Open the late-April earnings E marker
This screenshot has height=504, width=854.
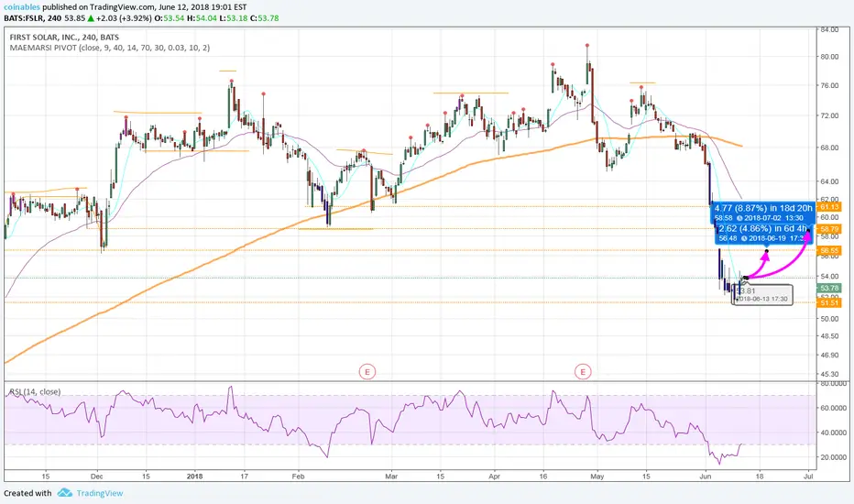pos(583,372)
